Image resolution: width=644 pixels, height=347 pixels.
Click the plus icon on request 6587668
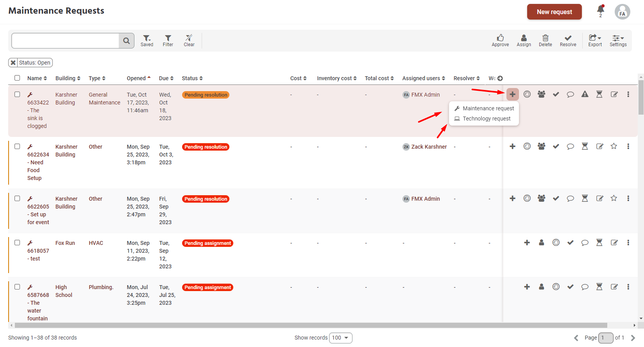pos(527,287)
